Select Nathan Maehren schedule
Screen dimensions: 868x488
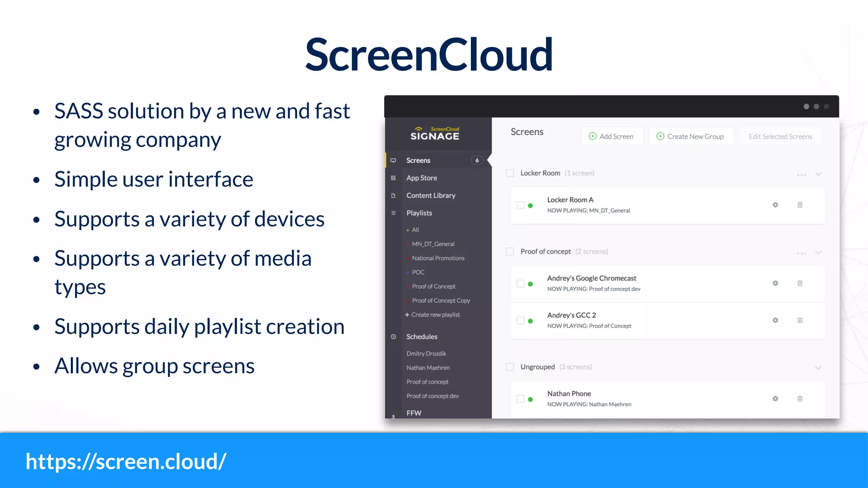[x=428, y=368]
